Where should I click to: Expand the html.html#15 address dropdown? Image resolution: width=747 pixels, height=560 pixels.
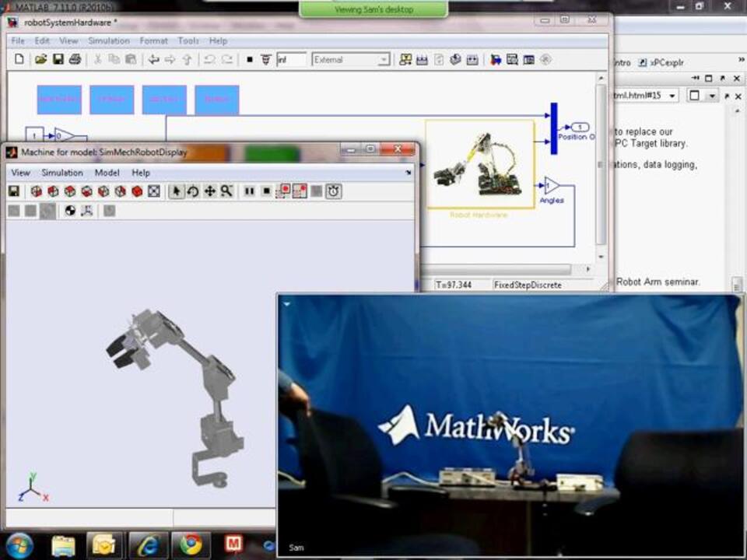pos(672,95)
